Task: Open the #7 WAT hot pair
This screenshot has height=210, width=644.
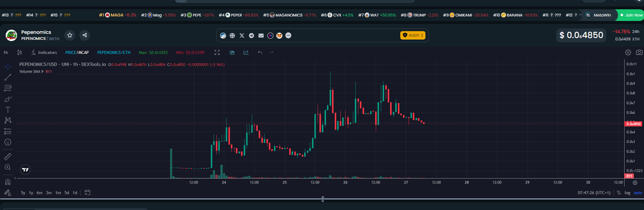Action: 378,15
